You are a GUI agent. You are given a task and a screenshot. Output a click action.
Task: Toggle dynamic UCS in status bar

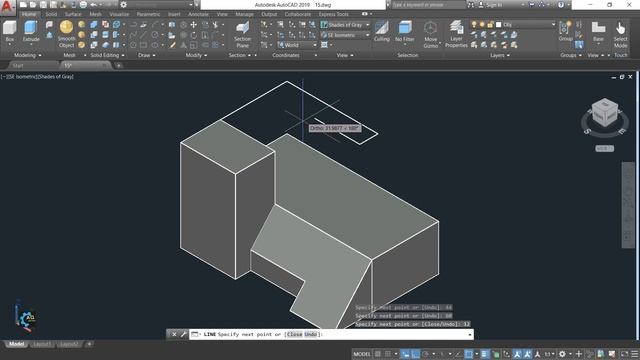[507, 354]
